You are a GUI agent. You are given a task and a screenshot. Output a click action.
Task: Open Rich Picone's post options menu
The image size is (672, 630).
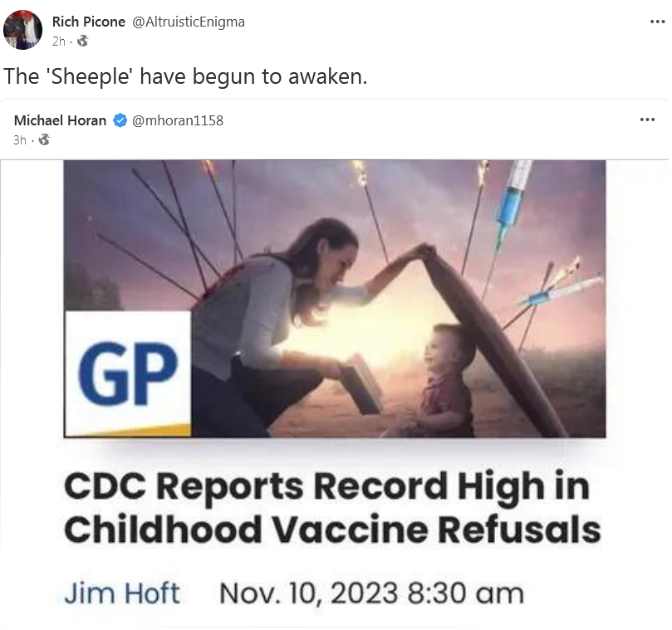[x=657, y=22]
